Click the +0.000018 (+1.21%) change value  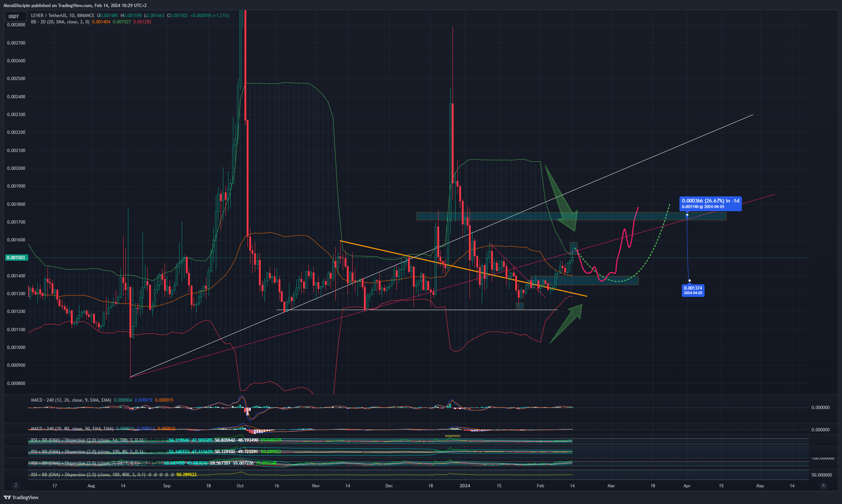pyautogui.click(x=210, y=16)
